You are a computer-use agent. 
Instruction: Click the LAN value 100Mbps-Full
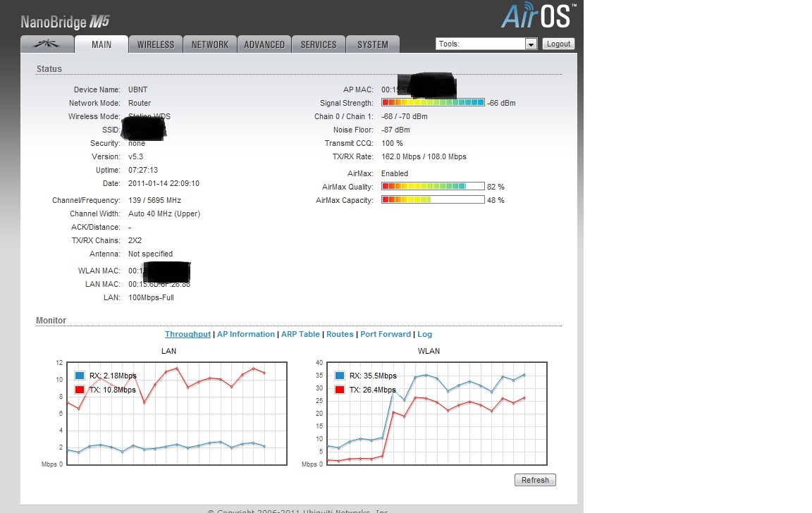pos(152,297)
